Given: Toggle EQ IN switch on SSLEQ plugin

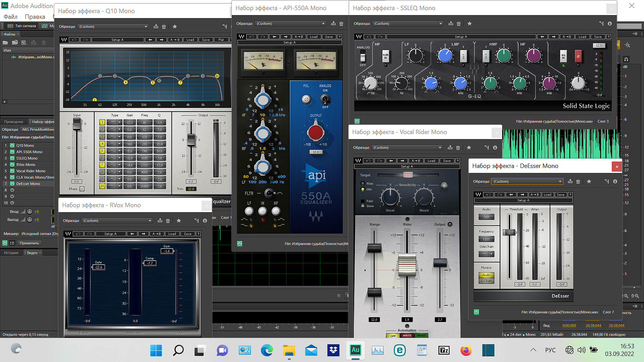Looking at the screenshot, I should click(x=563, y=56).
